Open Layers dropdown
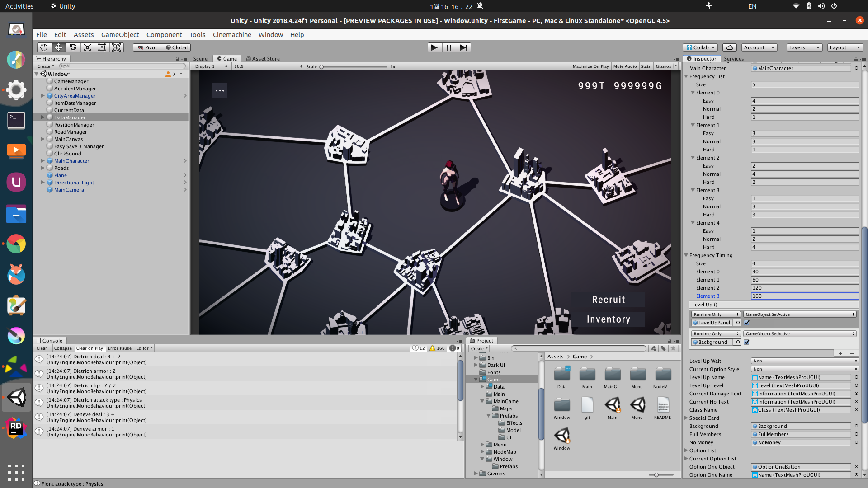Screen dimensions: 868x488 (x=804, y=47)
